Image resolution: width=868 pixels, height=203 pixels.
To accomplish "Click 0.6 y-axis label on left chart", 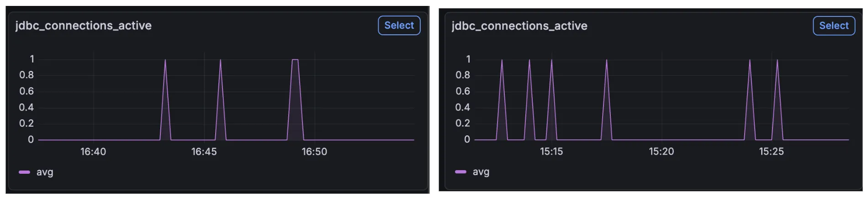I will (x=26, y=91).
